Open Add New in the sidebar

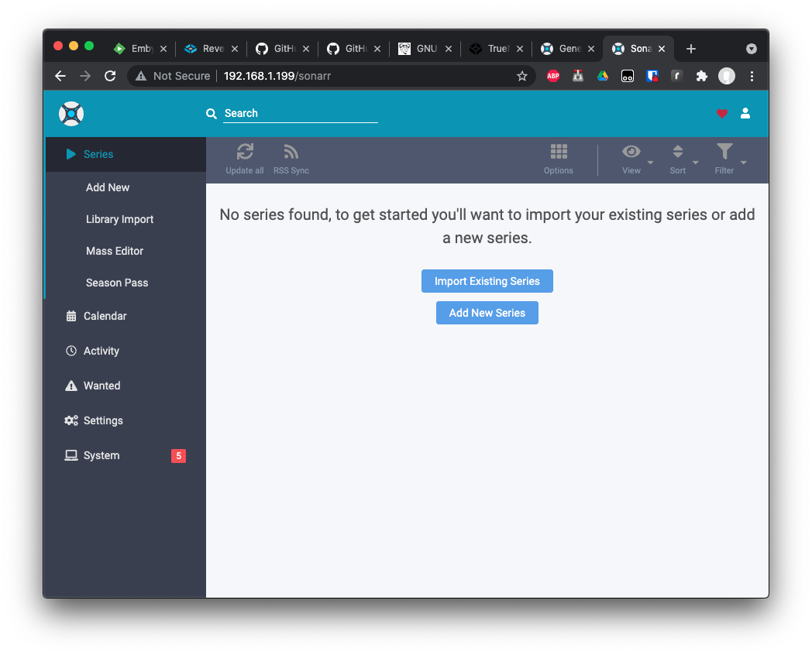pos(126,187)
